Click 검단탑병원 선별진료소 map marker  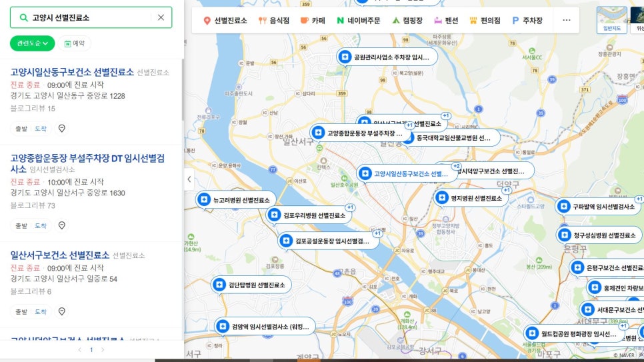pos(251,285)
